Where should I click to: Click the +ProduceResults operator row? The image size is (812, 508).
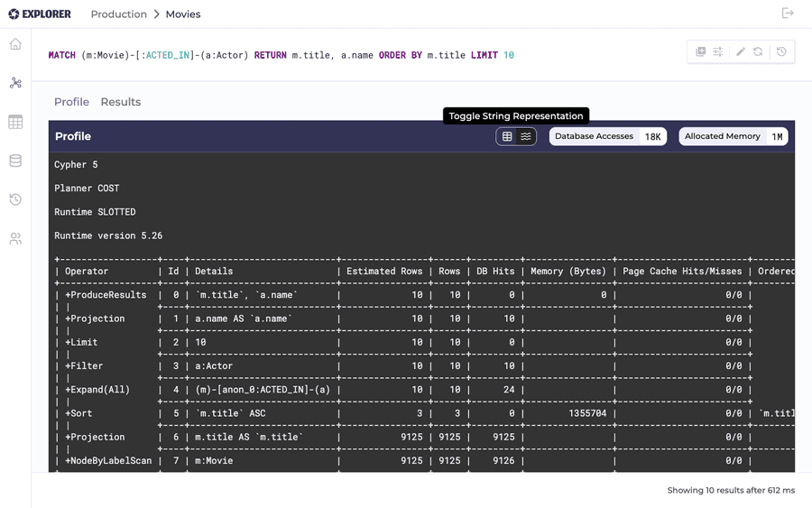[x=106, y=295]
